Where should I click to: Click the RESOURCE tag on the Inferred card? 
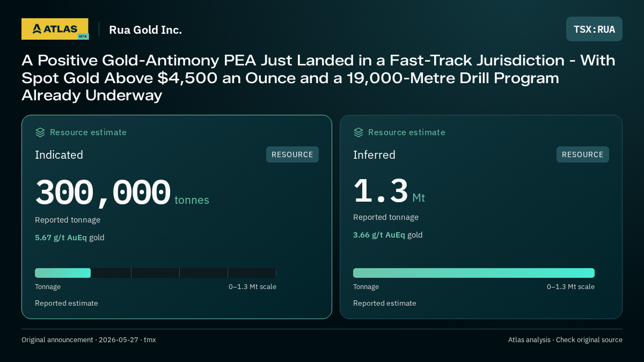583,154
